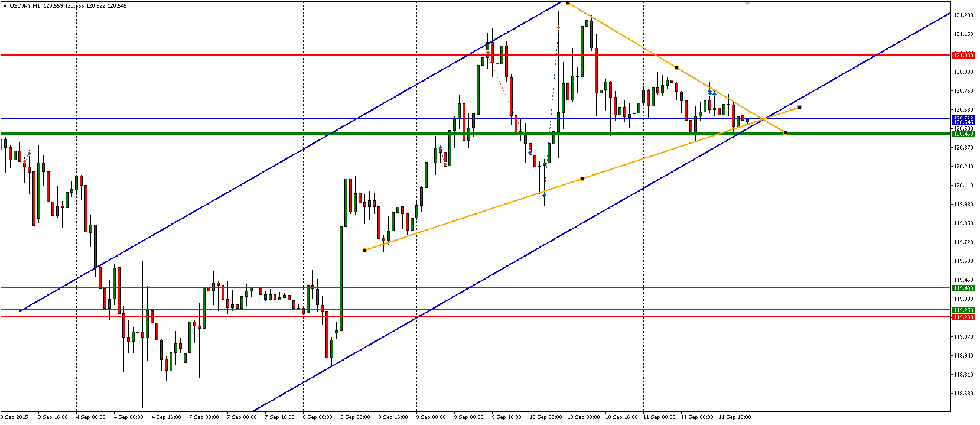This screenshot has height=425, width=980.
Task: Click the 8 Sep 16:00 time label
Action: click(x=393, y=417)
